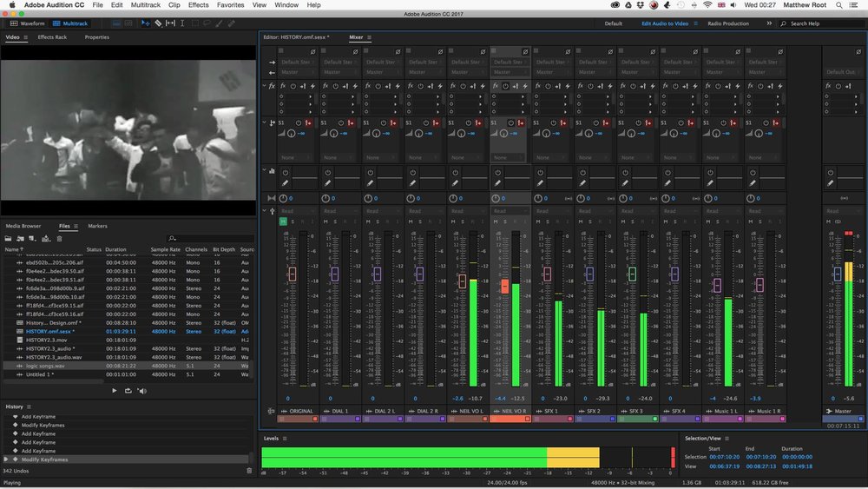Screen dimensions: 868x489
Task: Switch to the Effects Rack tab
Action: (52, 37)
